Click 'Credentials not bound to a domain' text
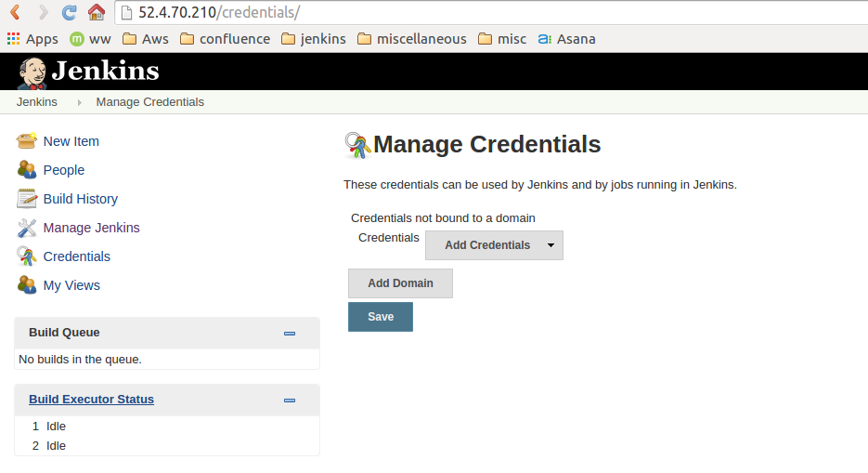This screenshot has width=868, height=473. pyautogui.click(x=443, y=218)
